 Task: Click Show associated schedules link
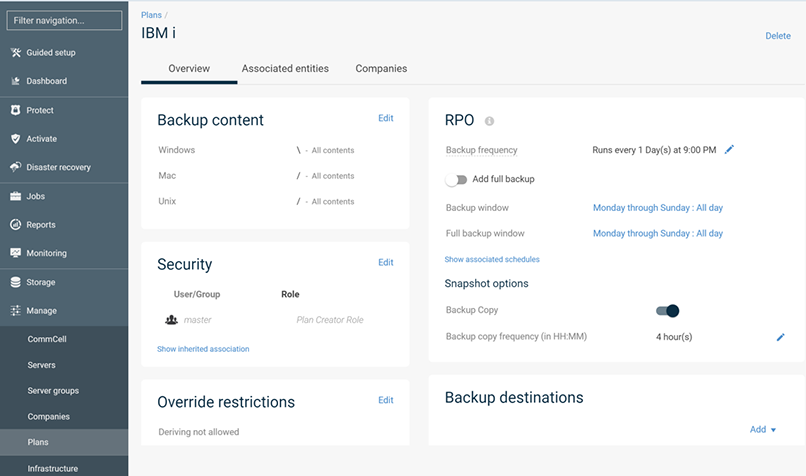click(492, 259)
